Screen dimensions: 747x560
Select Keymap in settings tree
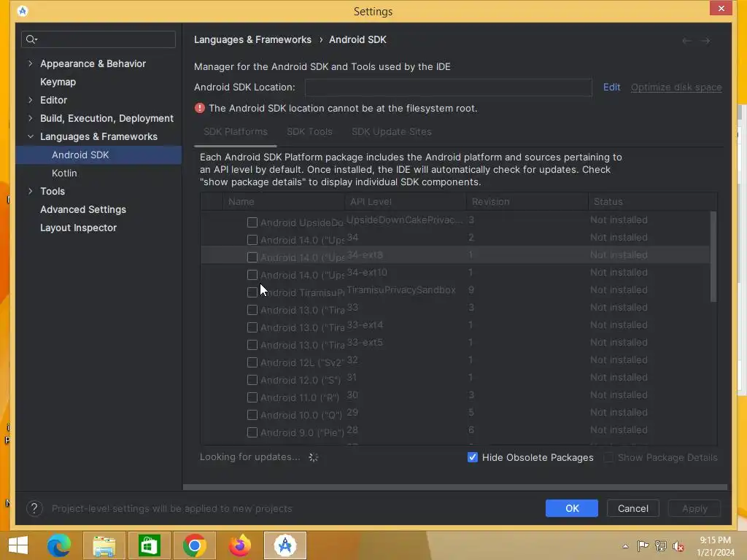tap(58, 82)
